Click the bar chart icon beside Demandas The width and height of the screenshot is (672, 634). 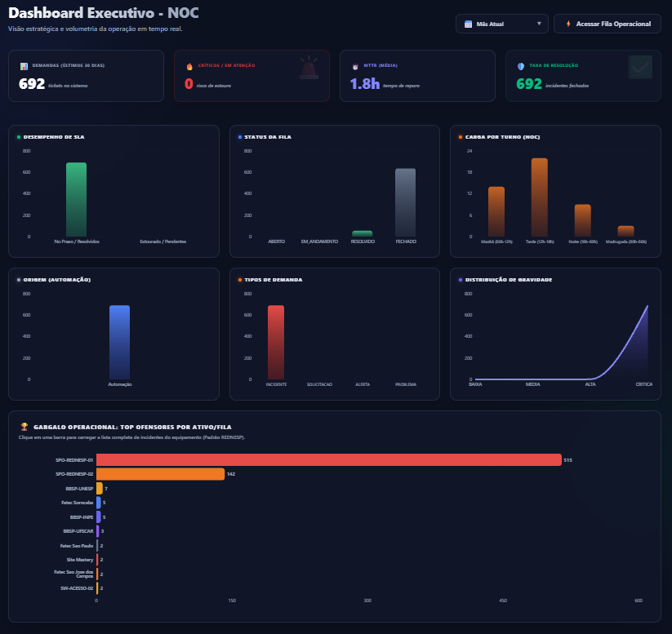click(24, 66)
